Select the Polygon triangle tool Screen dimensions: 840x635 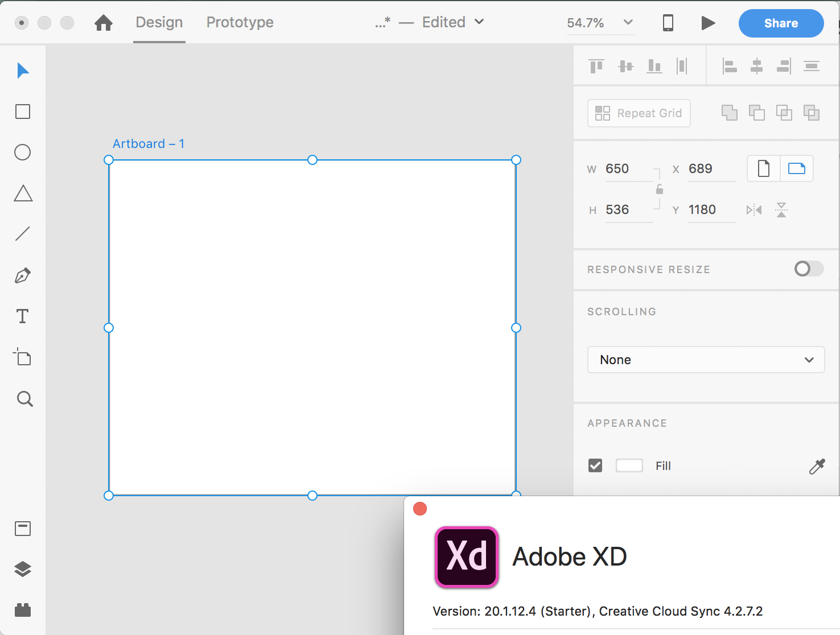[23, 193]
